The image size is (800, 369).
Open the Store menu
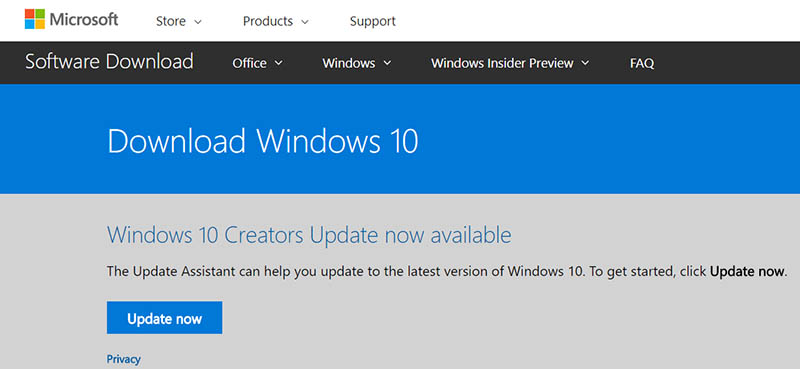179,21
